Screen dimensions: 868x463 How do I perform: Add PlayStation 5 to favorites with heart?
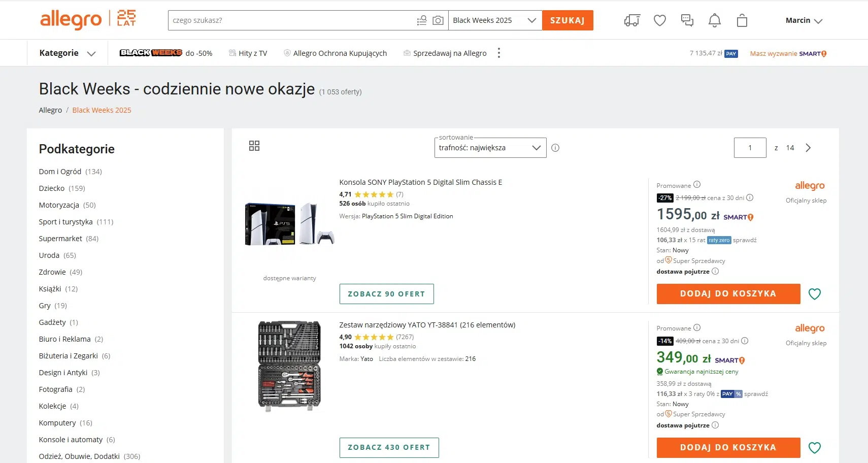[x=815, y=294]
